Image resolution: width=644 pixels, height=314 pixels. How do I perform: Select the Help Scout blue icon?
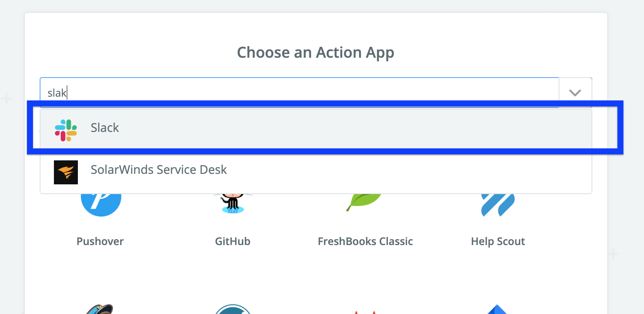coord(498,204)
